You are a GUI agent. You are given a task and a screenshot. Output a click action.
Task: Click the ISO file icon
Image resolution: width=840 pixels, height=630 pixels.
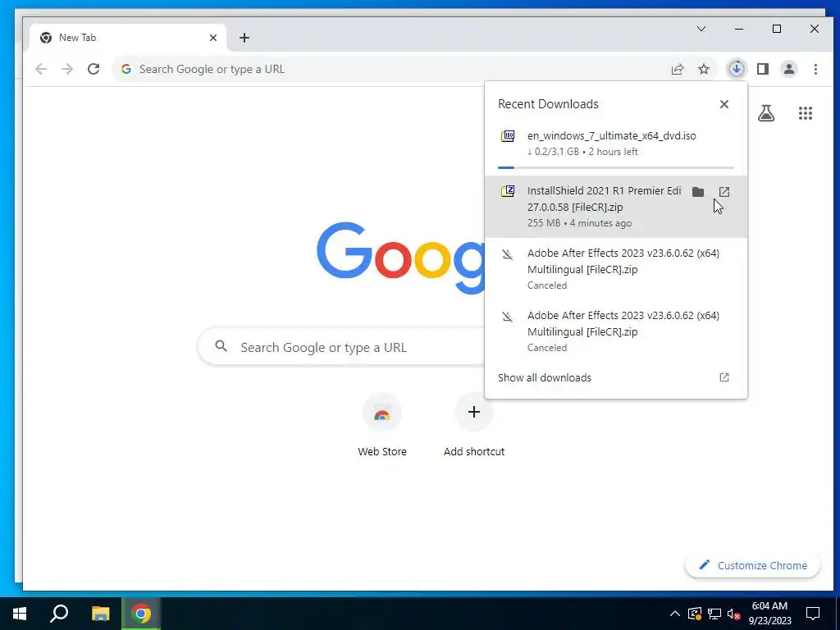[507, 136]
